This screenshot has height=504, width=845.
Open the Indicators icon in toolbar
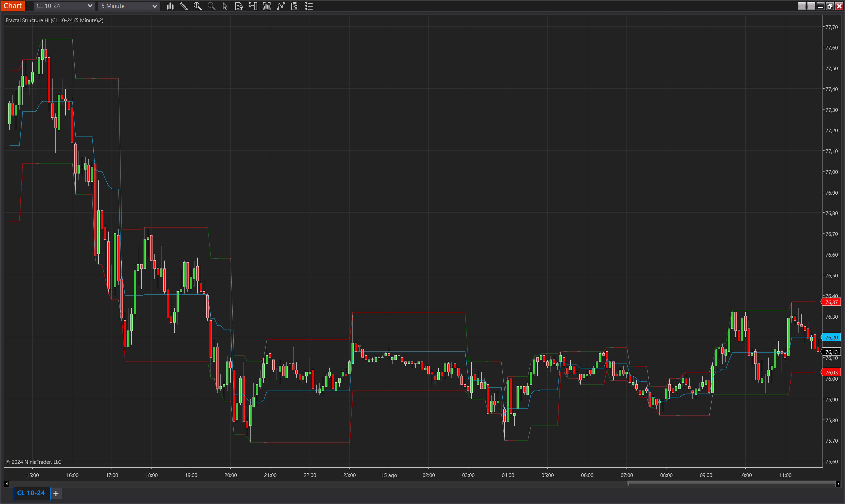[x=267, y=6]
